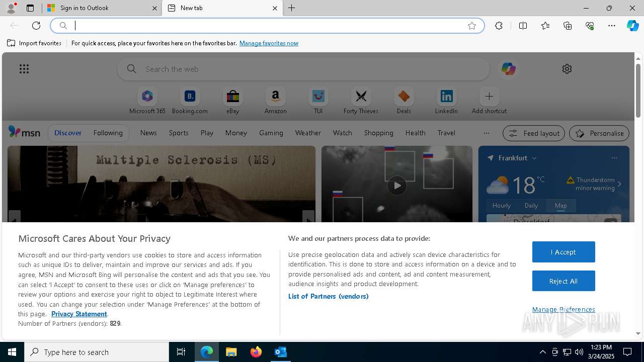Select the Hourly weather tab
The image size is (644, 362).
click(x=502, y=205)
